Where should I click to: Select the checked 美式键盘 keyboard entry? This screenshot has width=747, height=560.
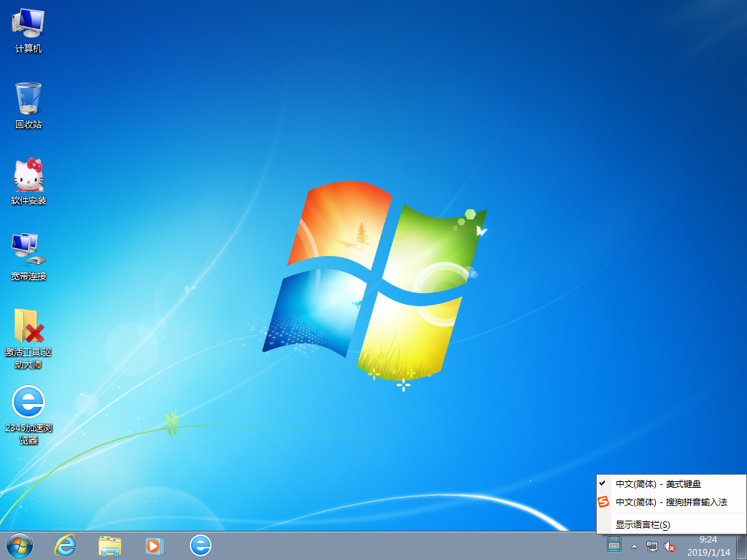pyautogui.click(x=660, y=483)
